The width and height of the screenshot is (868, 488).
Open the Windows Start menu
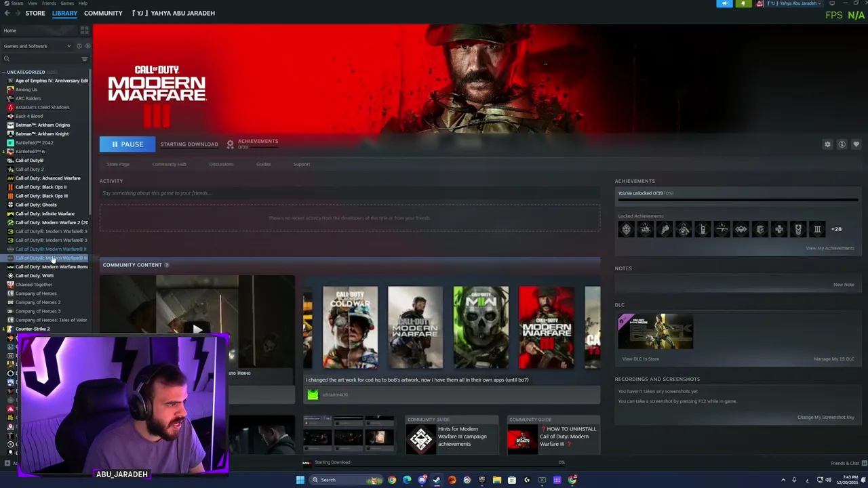click(300, 480)
